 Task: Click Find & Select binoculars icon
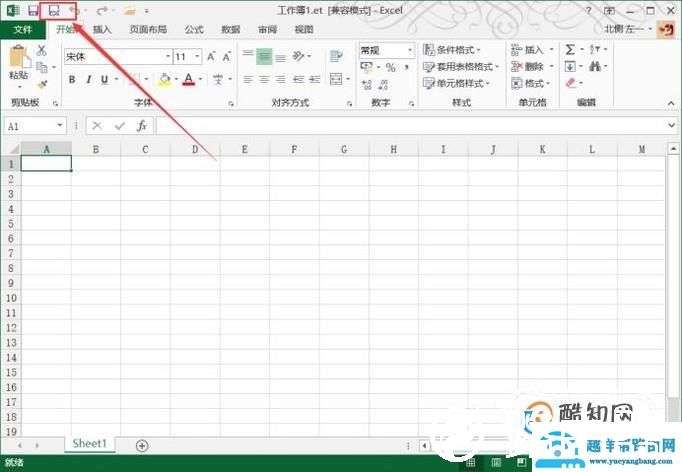pyautogui.click(x=595, y=67)
